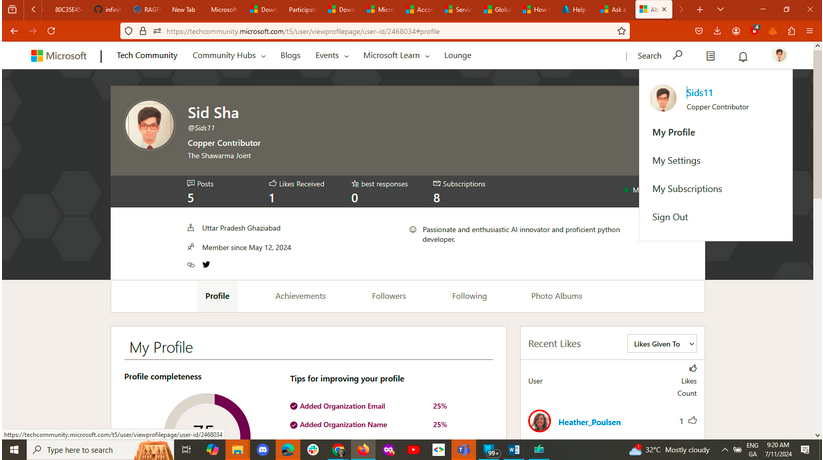The width and height of the screenshot is (823, 460).
Task: Open the taskbar clock showing 9:20 AM
Action: click(x=778, y=449)
